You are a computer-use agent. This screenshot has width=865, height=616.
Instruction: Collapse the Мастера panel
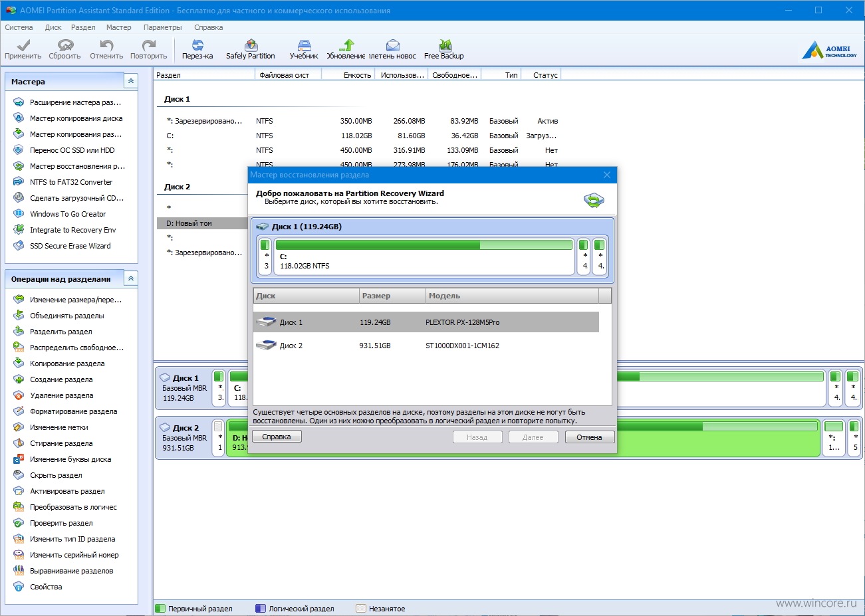(x=131, y=81)
